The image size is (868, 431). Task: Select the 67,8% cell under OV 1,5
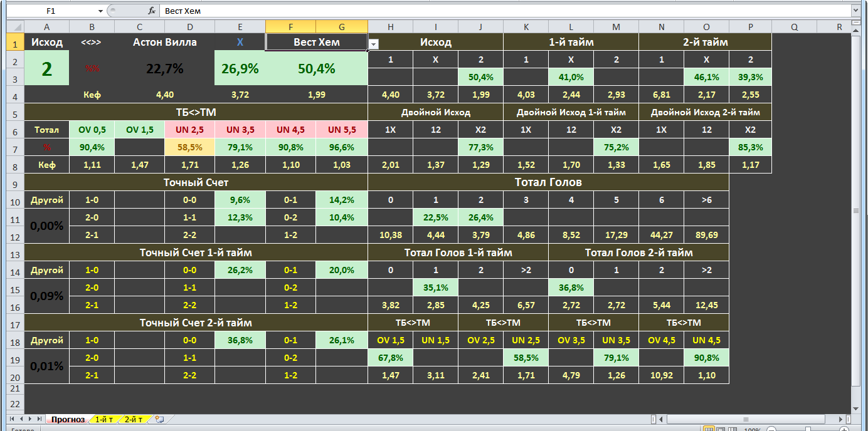pos(391,358)
